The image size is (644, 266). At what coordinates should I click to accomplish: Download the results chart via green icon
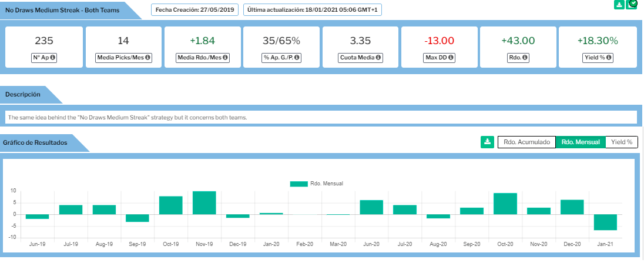(x=487, y=142)
